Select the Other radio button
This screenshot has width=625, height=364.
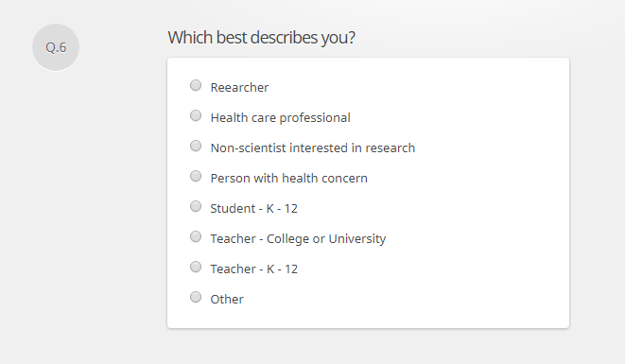click(x=196, y=298)
